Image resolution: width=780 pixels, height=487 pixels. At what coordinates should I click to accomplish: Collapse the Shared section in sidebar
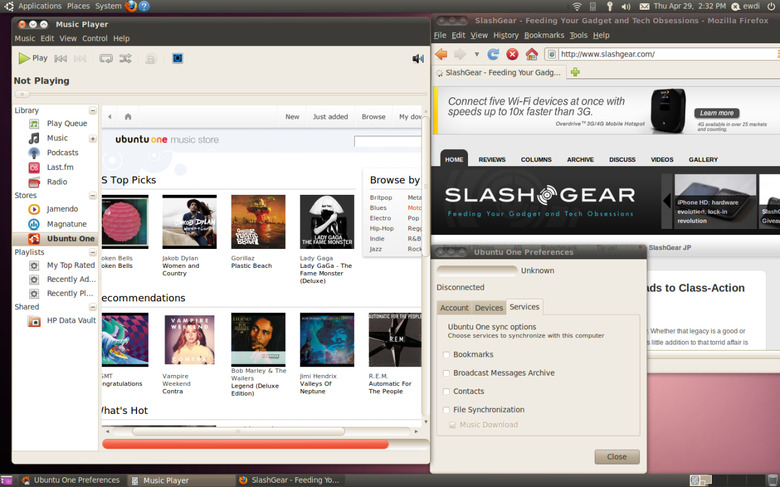point(93,307)
